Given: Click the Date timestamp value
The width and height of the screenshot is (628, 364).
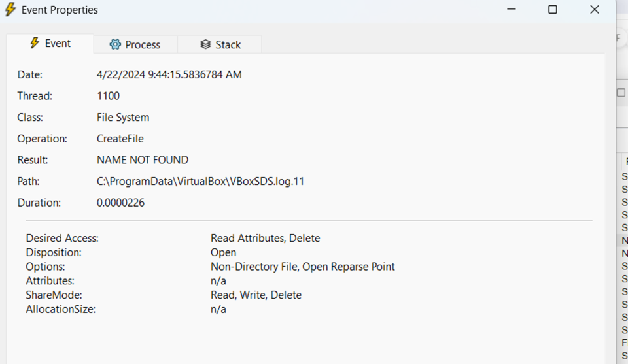Looking at the screenshot, I should (169, 74).
